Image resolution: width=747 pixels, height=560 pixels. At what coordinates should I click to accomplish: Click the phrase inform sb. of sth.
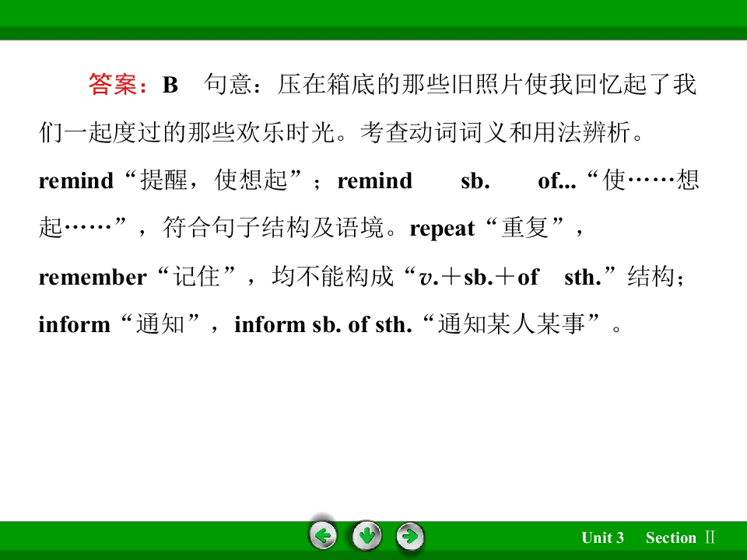click(x=323, y=325)
